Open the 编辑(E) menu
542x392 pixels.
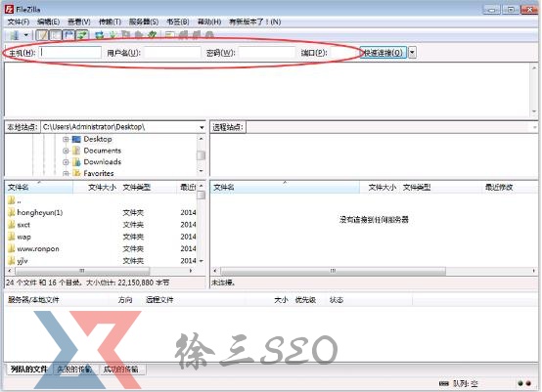coord(48,22)
